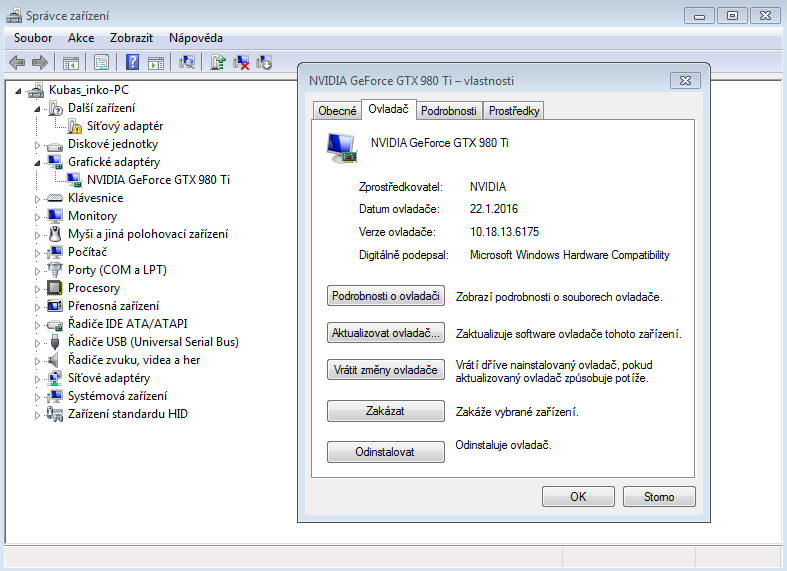787x571 pixels.
Task: Expand the Monitory branch
Action: pyautogui.click(x=37, y=217)
